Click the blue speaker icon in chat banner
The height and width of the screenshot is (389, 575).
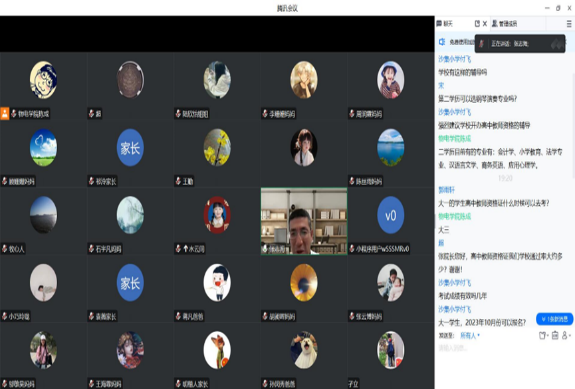(x=442, y=42)
